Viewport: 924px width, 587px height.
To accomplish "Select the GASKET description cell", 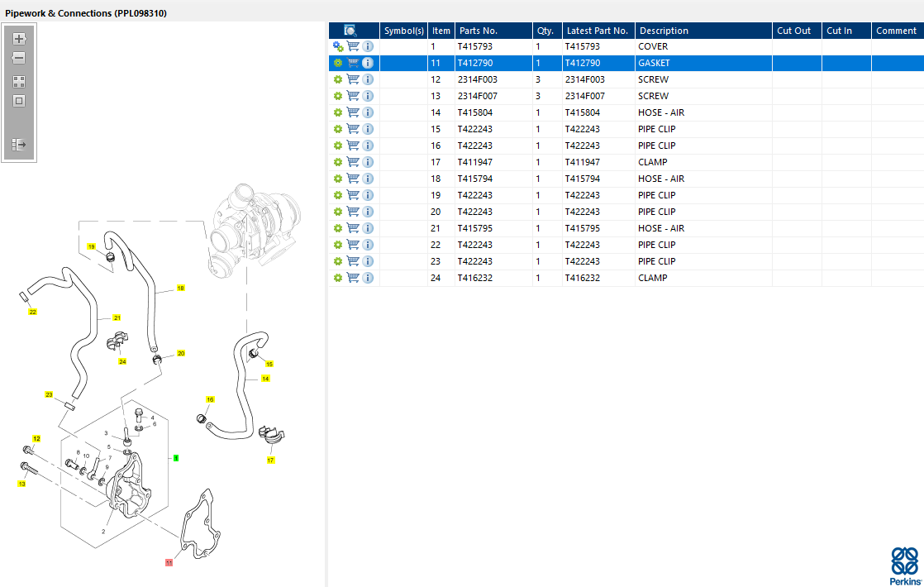I will pyautogui.click(x=703, y=63).
